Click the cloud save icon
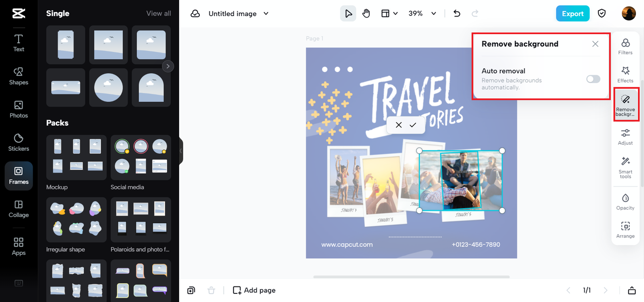Image resolution: width=644 pixels, height=302 pixels. coord(195,14)
